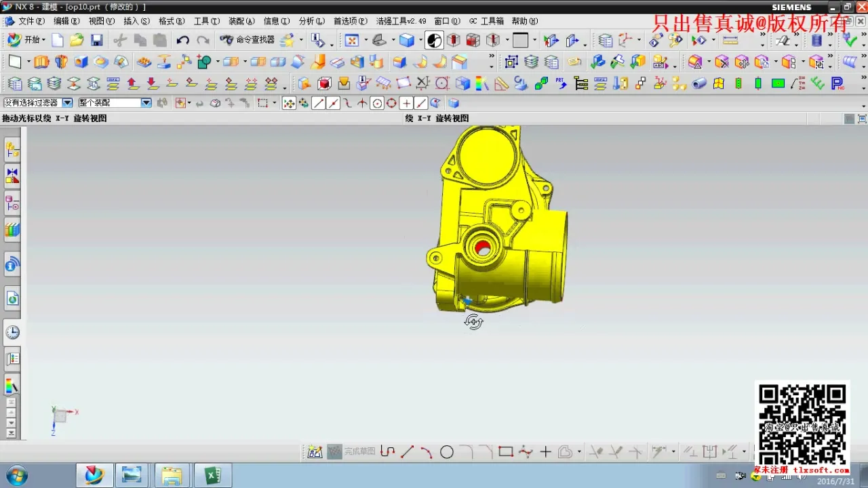
Task: Toggle the arc center snap point
Action: click(x=377, y=103)
